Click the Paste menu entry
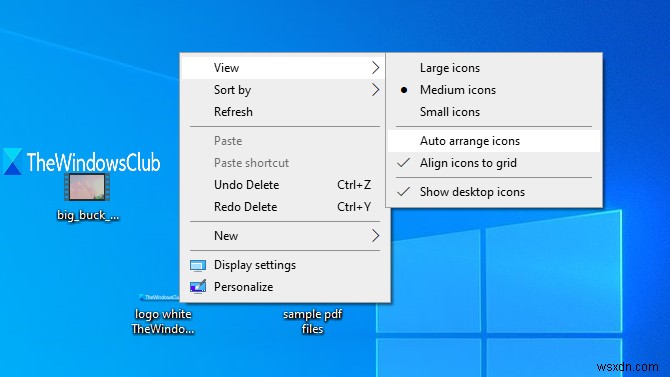Image resolution: width=670 pixels, height=377 pixels. 285,141
